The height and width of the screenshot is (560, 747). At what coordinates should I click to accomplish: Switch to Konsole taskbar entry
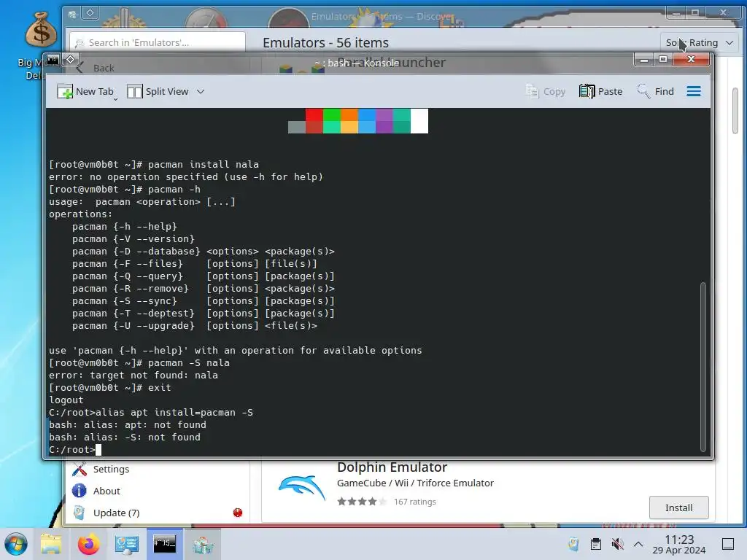[x=164, y=544]
